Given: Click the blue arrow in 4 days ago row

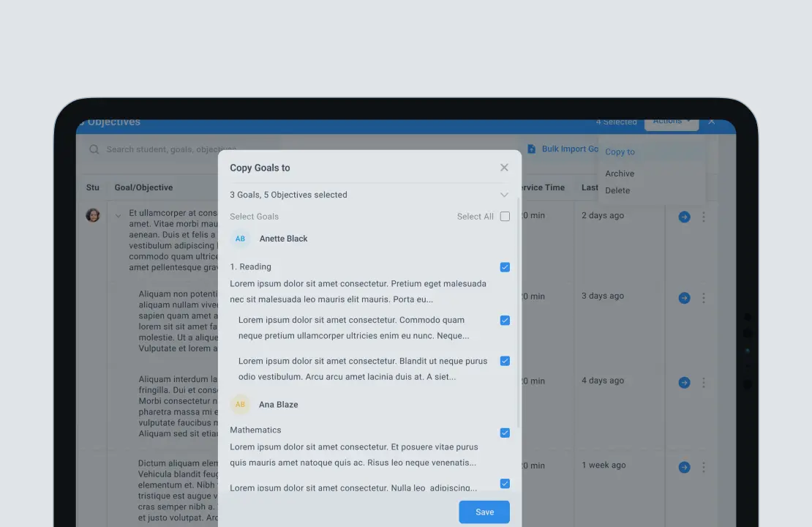Looking at the screenshot, I should (684, 382).
